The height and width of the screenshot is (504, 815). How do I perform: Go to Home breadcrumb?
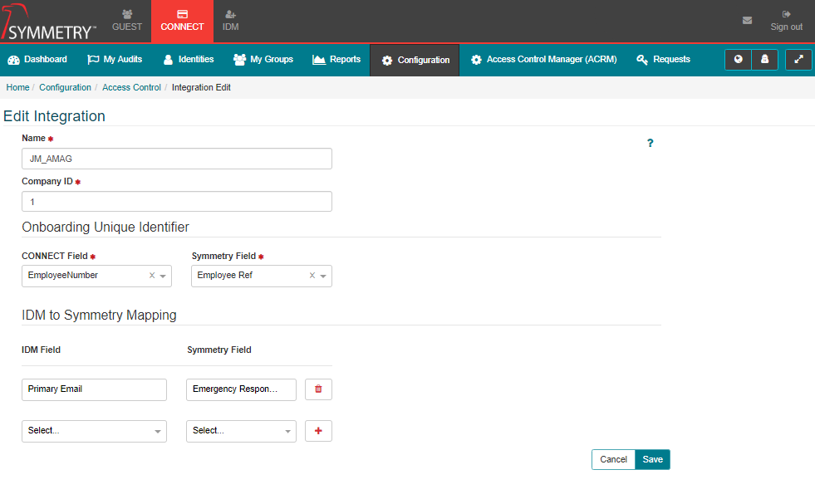pyautogui.click(x=17, y=87)
